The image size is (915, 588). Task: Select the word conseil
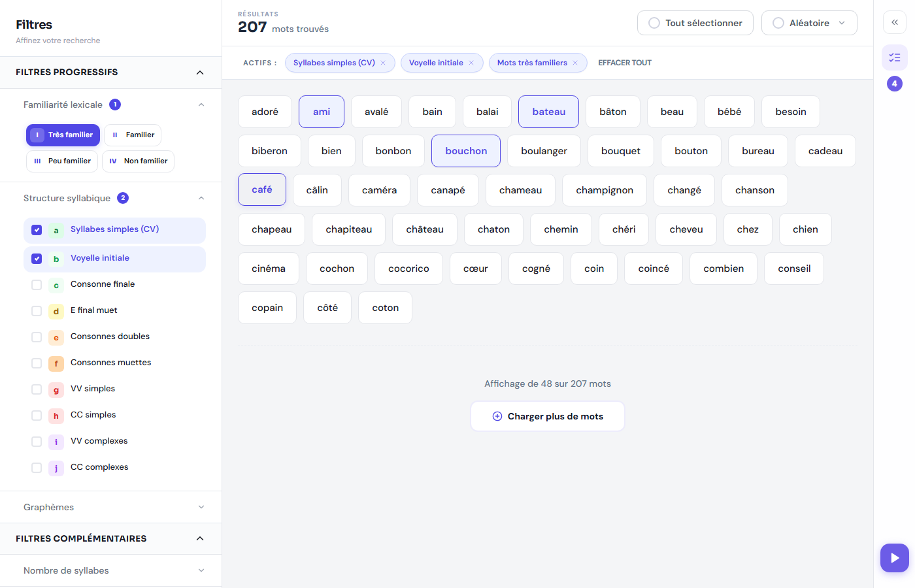[794, 269]
